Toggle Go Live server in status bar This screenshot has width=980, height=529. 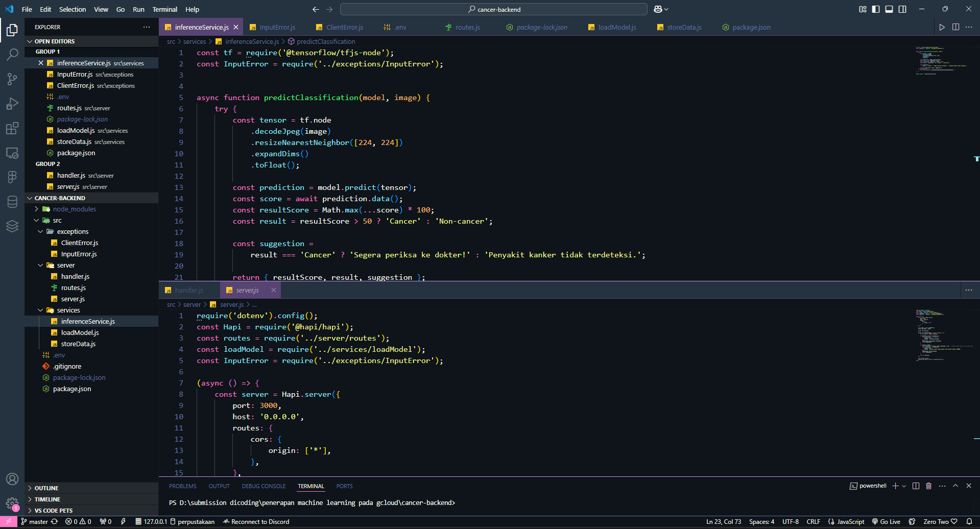tap(886, 521)
